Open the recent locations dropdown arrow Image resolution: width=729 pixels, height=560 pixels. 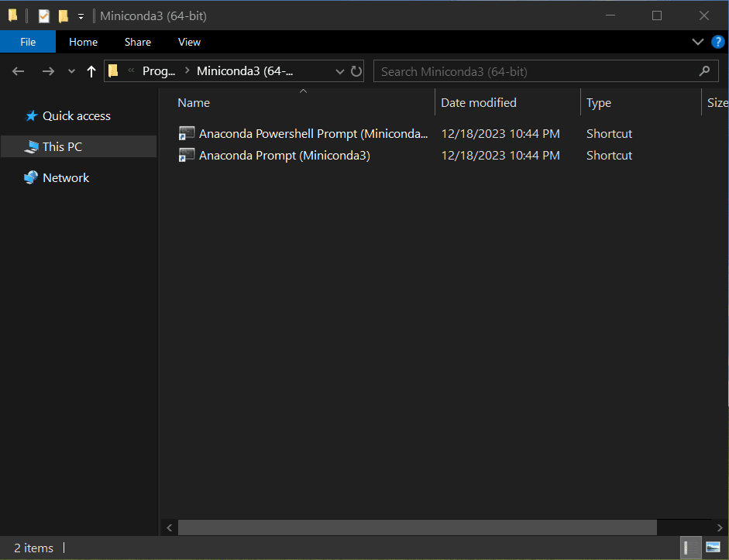pyautogui.click(x=71, y=71)
